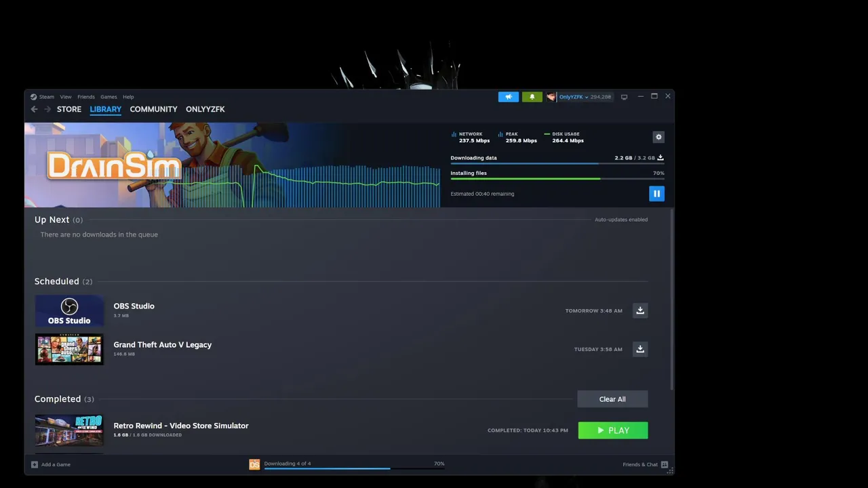This screenshot has height=488, width=868.
Task: Open the Friends menu
Action: (86, 97)
